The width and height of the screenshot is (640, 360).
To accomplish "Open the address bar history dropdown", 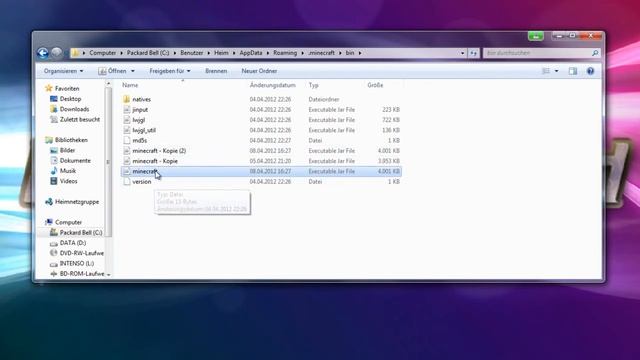I will click(x=462, y=53).
